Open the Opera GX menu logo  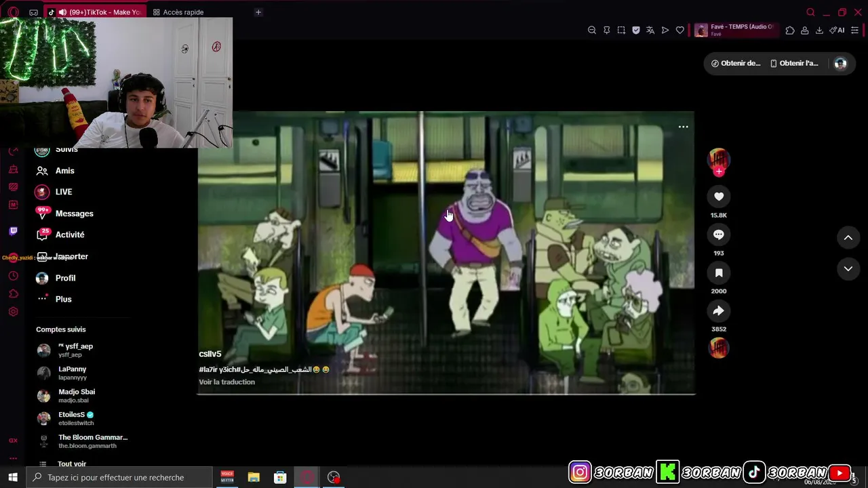[13, 12]
